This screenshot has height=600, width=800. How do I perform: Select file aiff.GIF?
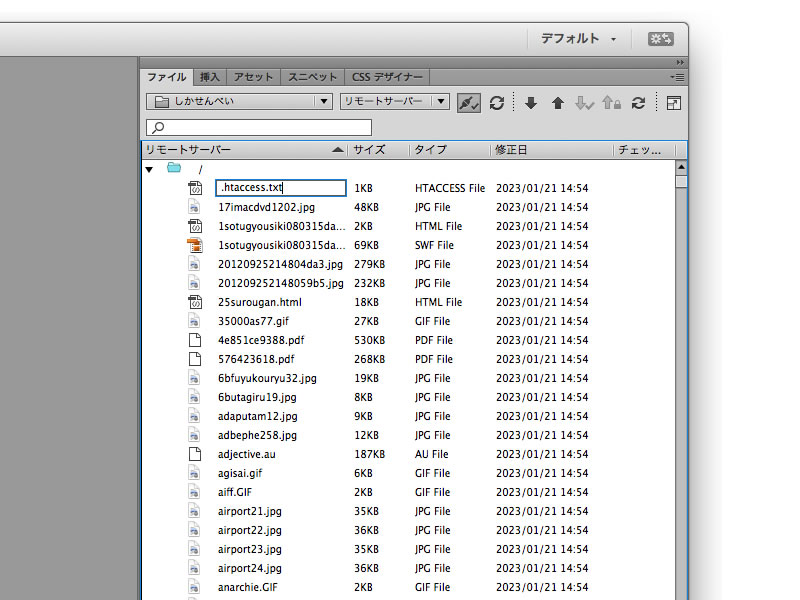(x=235, y=492)
